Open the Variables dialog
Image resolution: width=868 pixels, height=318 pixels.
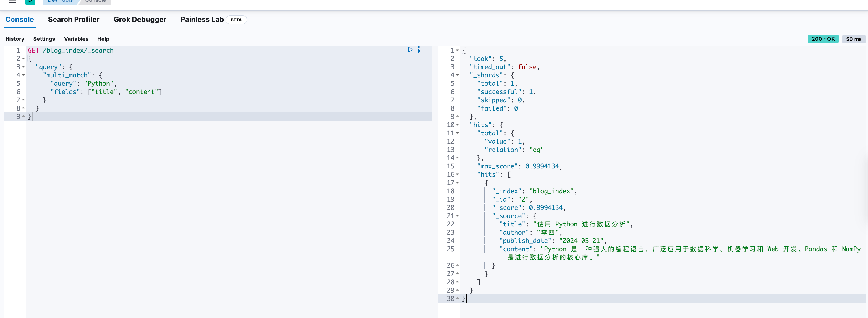click(x=76, y=39)
